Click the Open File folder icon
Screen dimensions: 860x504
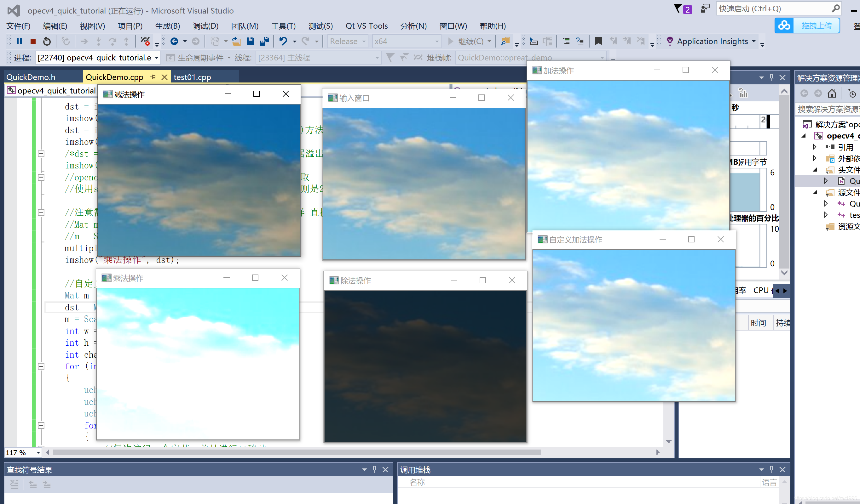click(236, 41)
